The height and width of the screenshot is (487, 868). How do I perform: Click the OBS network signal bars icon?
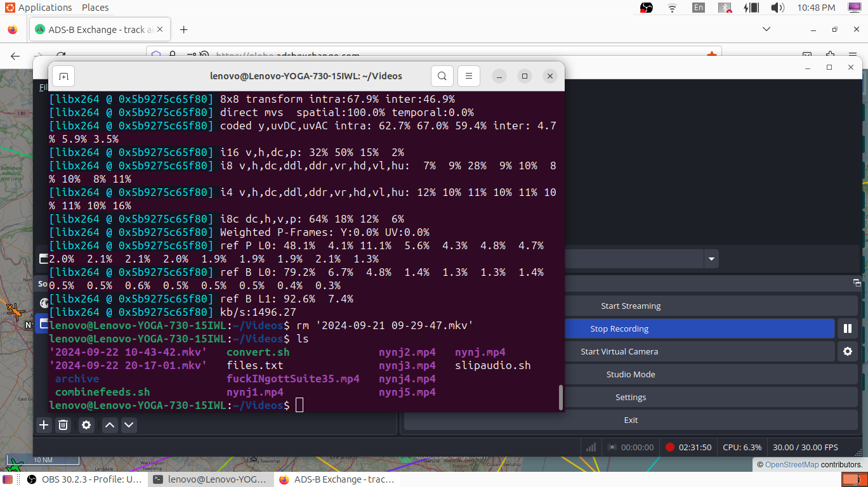point(591,447)
